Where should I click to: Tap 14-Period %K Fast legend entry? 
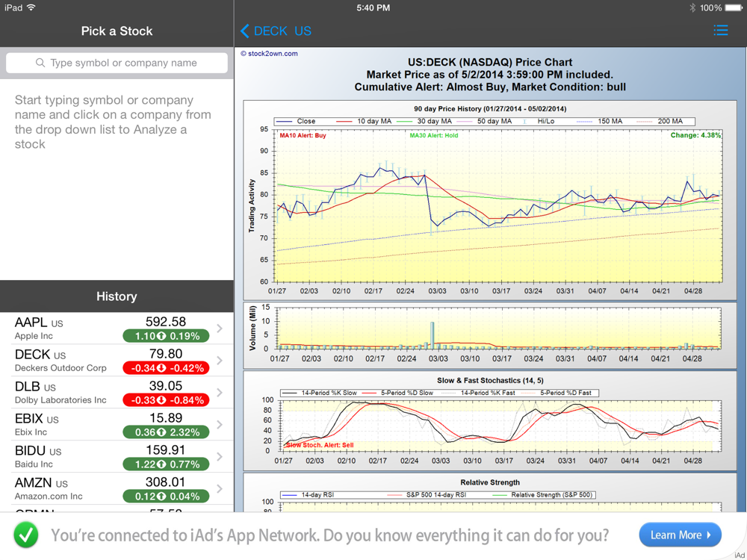pyautogui.click(x=479, y=393)
